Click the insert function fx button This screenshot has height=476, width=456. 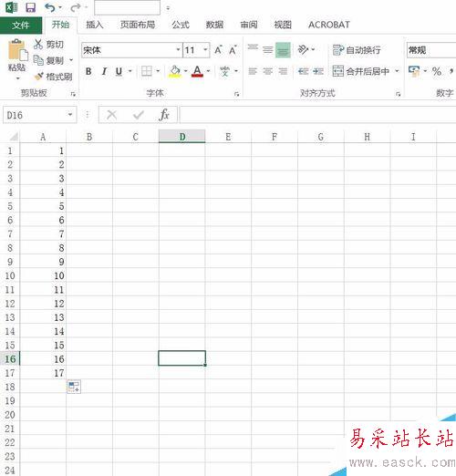pyautogui.click(x=164, y=115)
